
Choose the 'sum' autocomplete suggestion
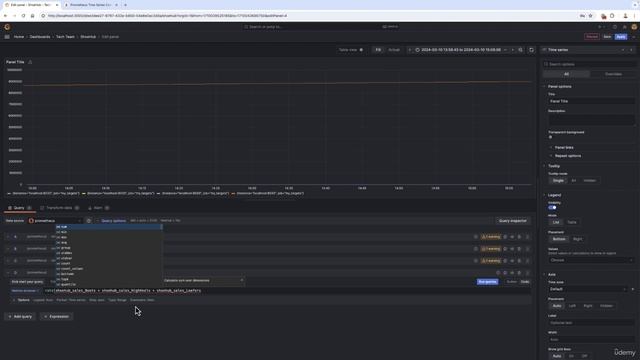pos(109,227)
